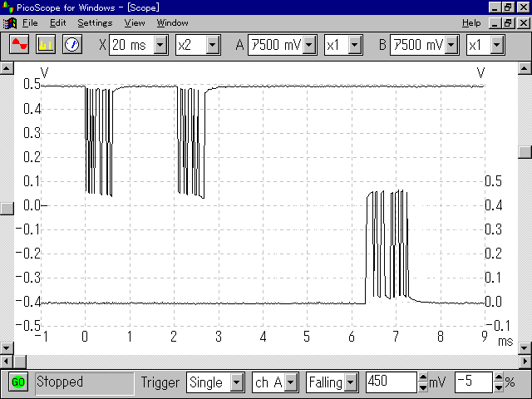Click left vertical scrollbar up arrow
The height and width of the screenshot is (399, 532).
pos(7,68)
